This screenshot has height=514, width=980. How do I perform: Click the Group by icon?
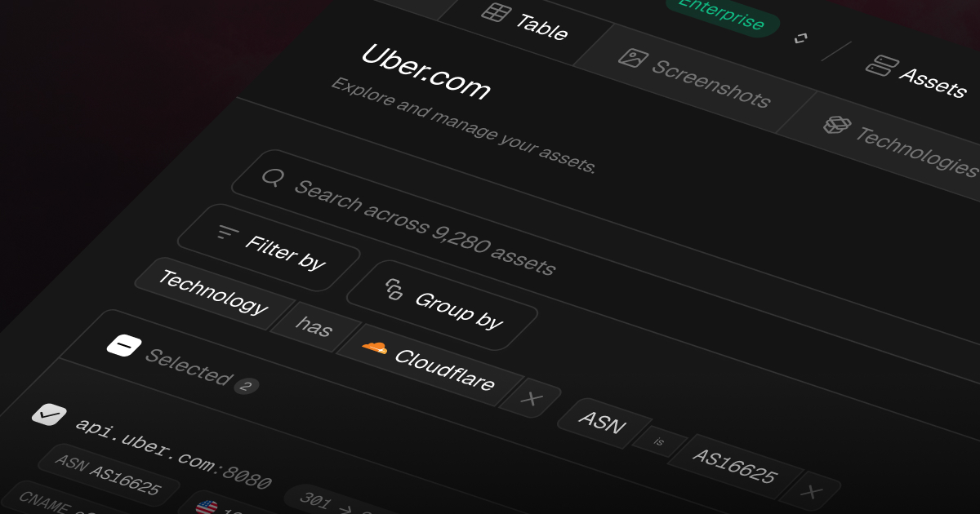(x=394, y=289)
